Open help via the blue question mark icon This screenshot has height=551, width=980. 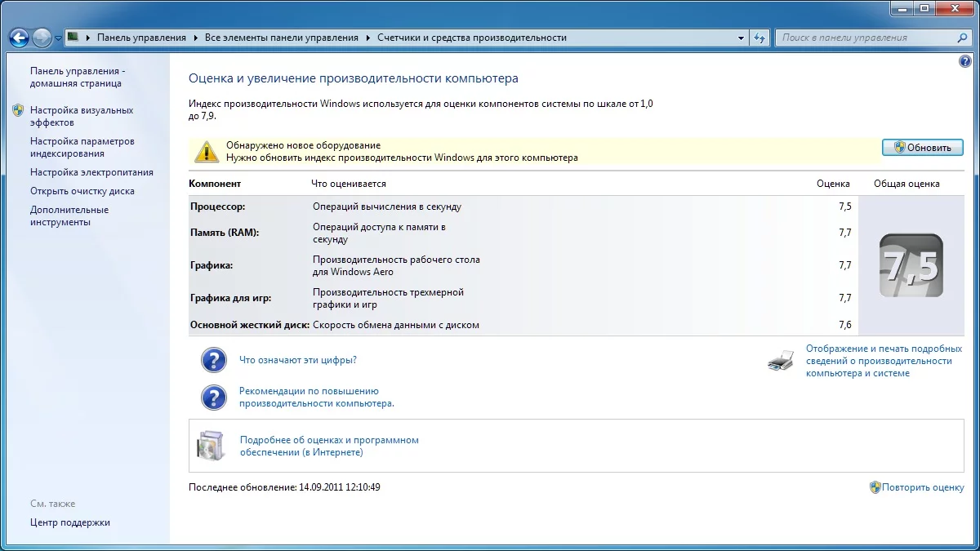(964, 61)
